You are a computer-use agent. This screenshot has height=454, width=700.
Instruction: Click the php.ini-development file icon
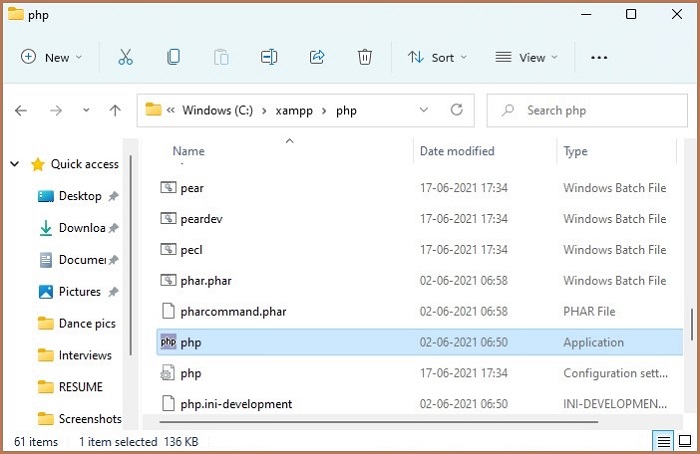click(168, 404)
